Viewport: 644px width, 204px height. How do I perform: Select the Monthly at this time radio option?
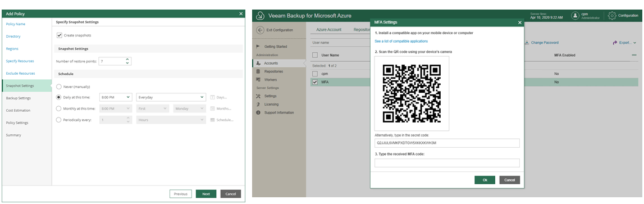[59, 108]
